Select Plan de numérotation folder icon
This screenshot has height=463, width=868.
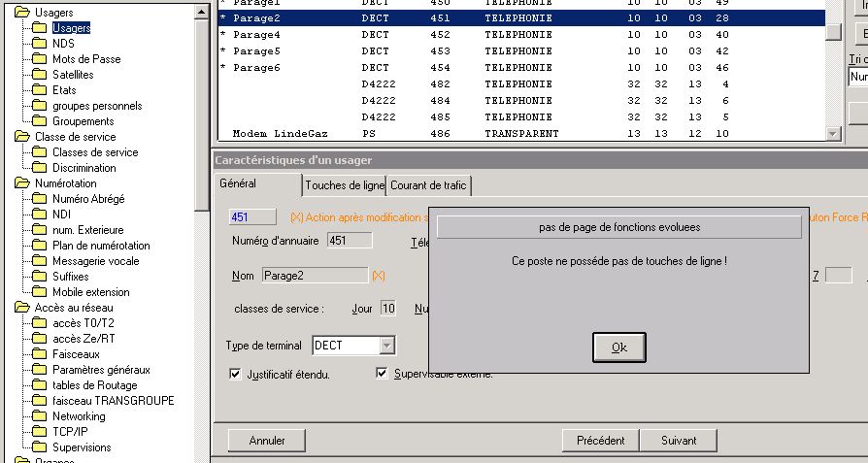[x=39, y=245]
